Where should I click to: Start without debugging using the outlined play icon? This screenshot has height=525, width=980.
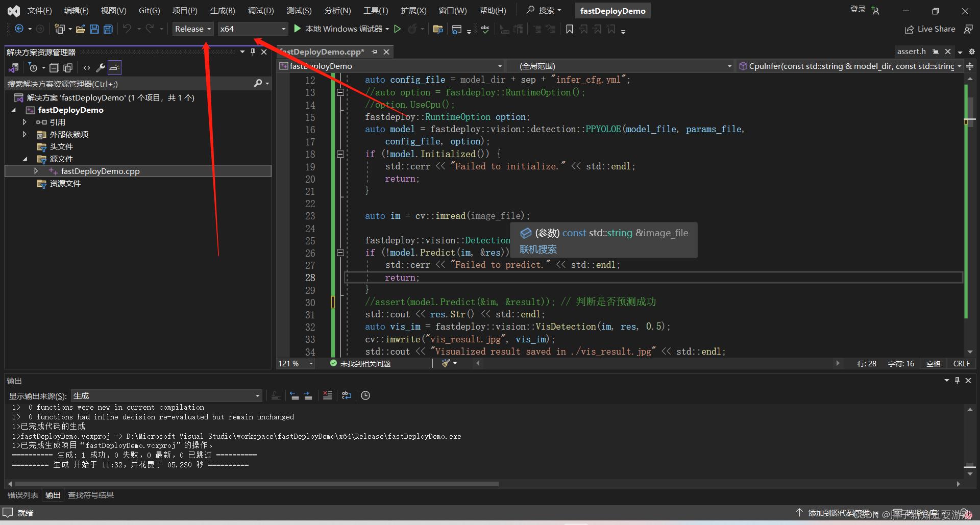click(x=398, y=29)
